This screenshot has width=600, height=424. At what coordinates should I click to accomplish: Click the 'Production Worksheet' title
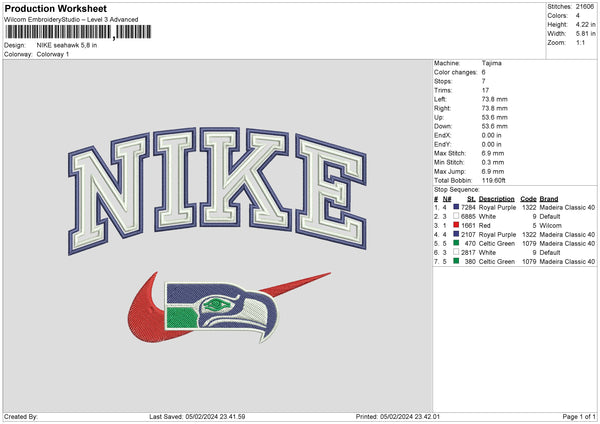56,8
